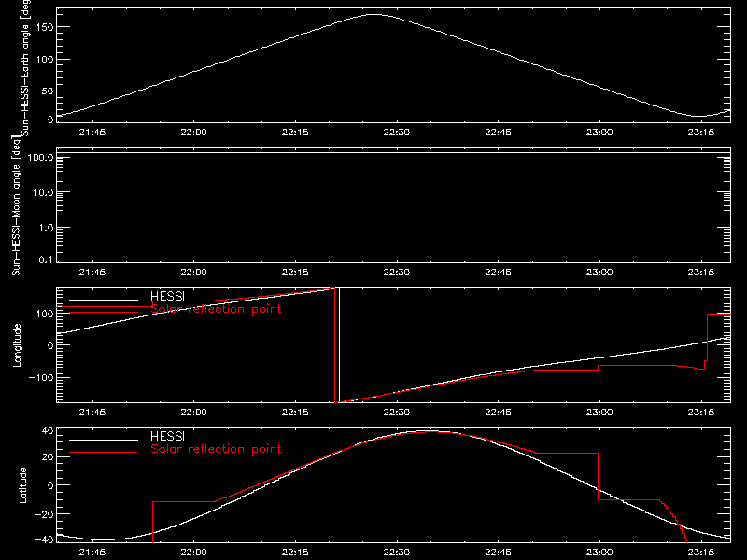Click the Latitude axis title
The image size is (747, 560).
(22, 485)
